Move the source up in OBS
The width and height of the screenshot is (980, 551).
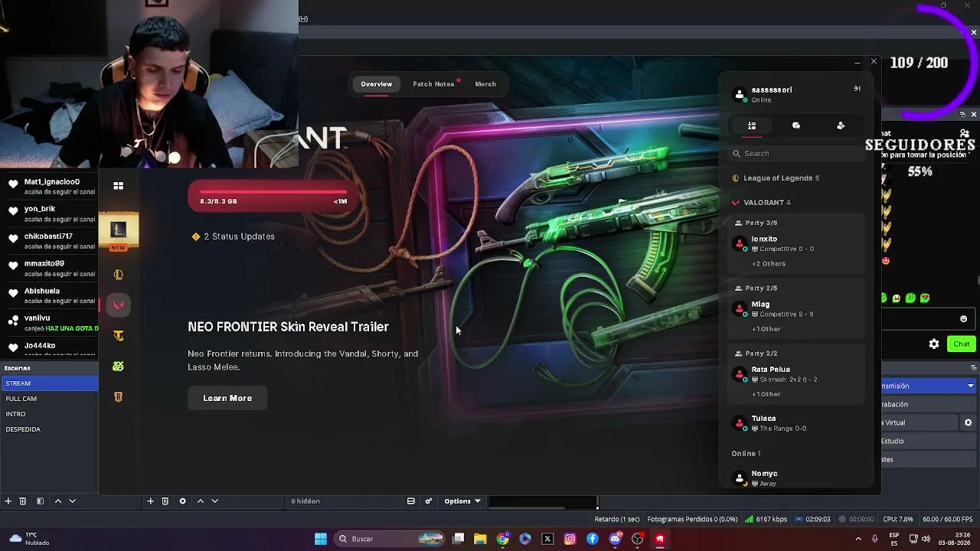201,501
